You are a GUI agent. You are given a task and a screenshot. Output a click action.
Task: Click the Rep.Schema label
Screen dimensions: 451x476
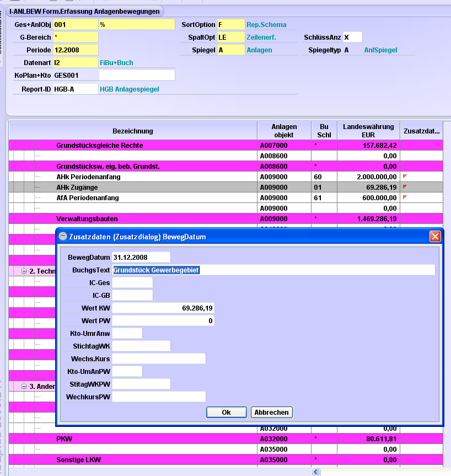coord(266,25)
